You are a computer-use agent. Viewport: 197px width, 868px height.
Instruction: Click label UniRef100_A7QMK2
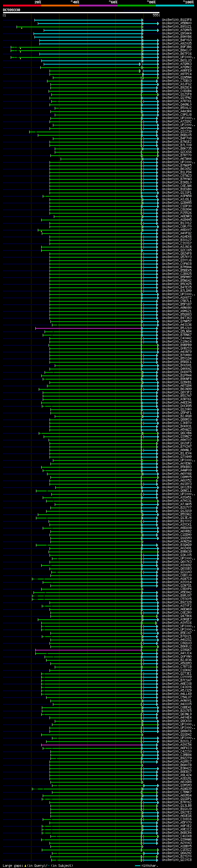click(176, 67)
